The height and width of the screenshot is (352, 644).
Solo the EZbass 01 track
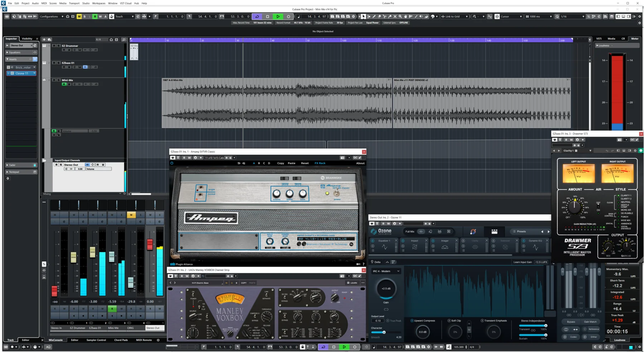pyautogui.click(x=58, y=63)
